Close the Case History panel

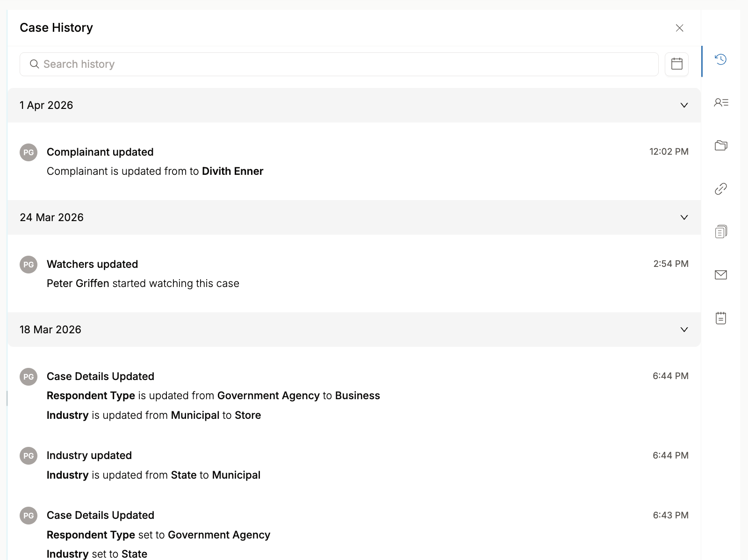click(679, 28)
